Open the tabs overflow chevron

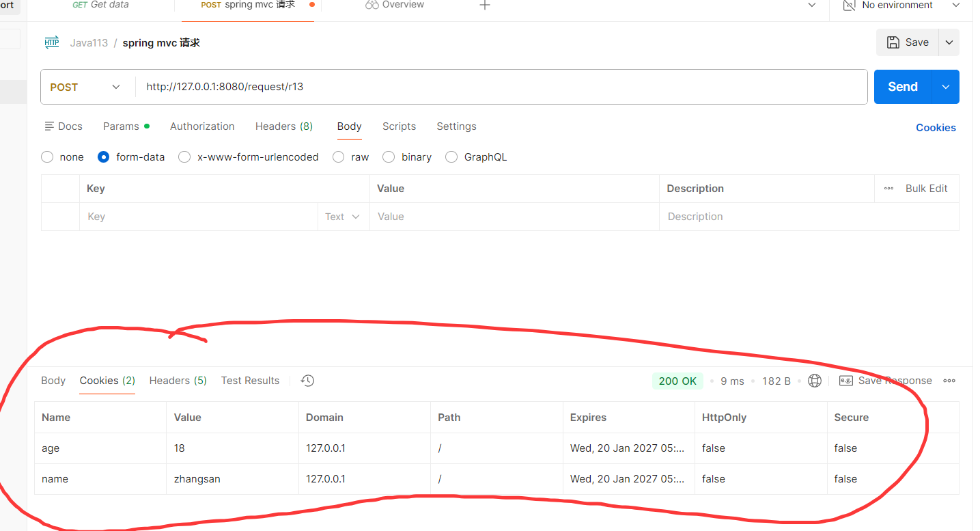(x=812, y=5)
